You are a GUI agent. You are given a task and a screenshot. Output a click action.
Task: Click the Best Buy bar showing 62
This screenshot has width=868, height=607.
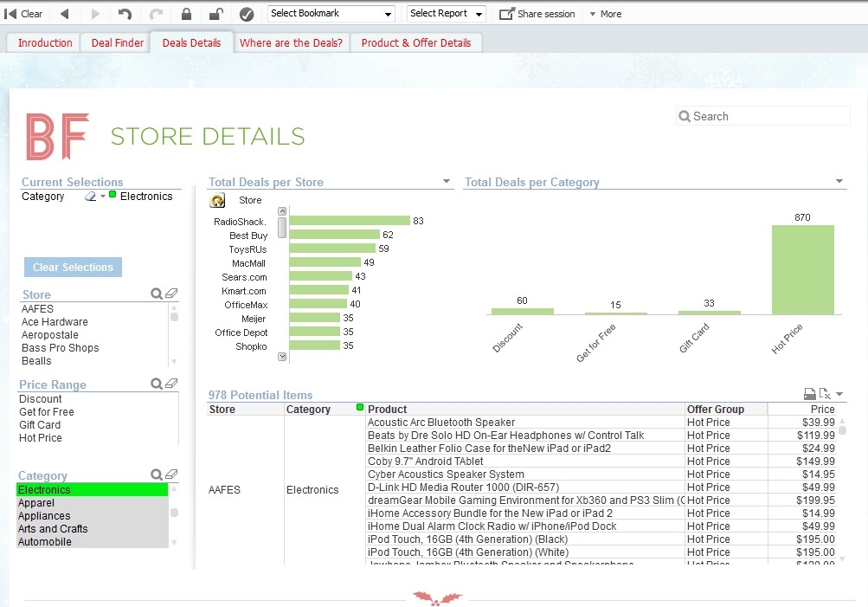click(334, 235)
